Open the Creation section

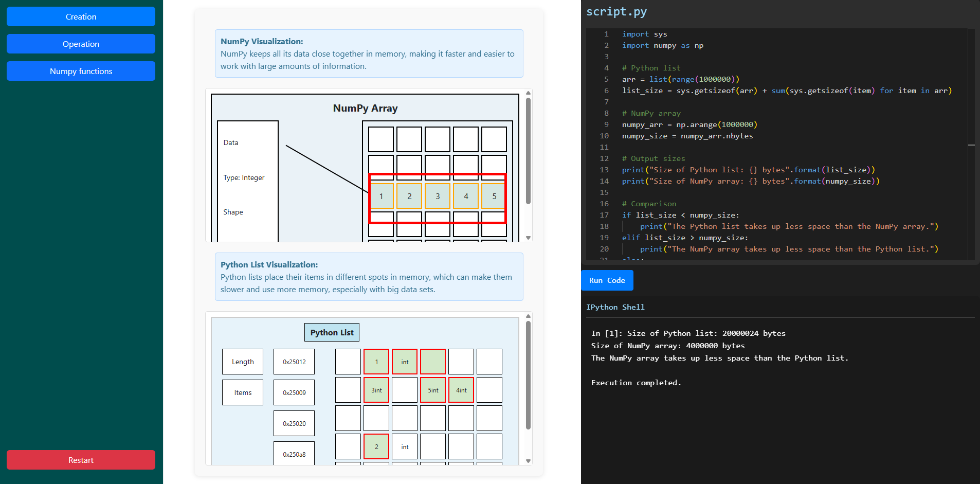tap(81, 16)
